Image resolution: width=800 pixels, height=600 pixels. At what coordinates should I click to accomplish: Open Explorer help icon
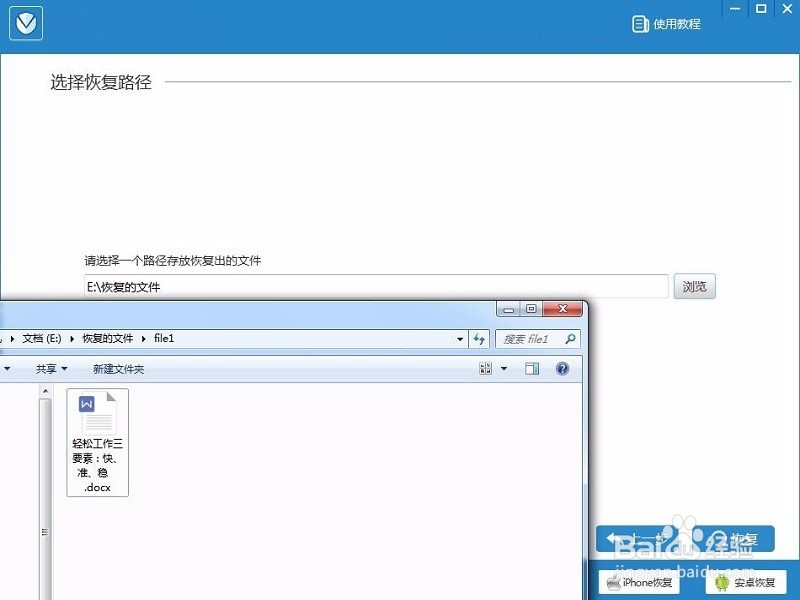(x=562, y=368)
